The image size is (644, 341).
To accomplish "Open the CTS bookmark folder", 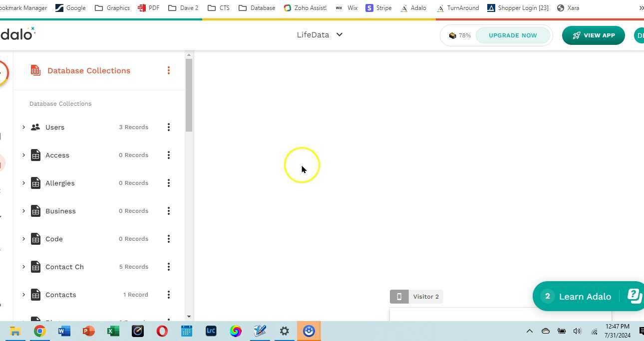I will 218,8.
